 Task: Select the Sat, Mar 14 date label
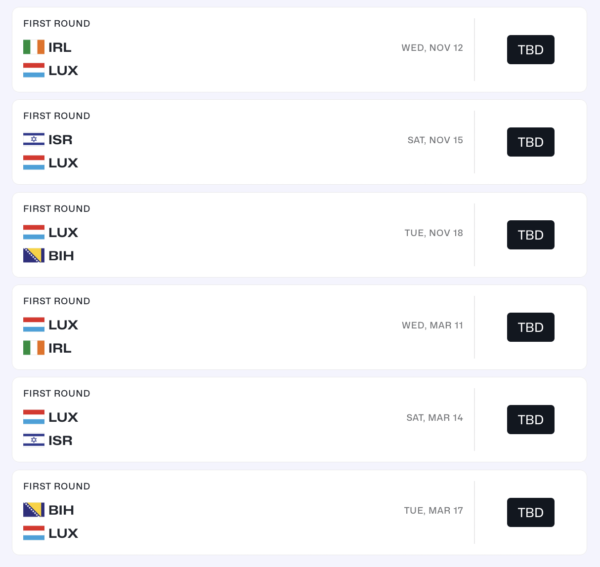[x=434, y=418]
